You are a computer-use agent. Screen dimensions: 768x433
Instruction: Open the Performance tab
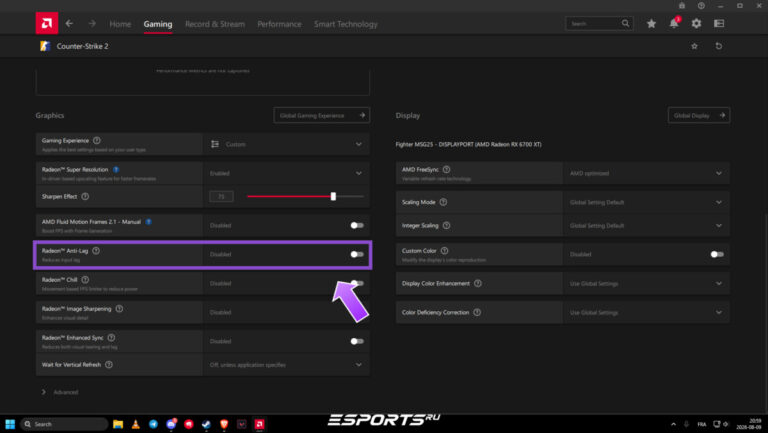[x=279, y=24]
